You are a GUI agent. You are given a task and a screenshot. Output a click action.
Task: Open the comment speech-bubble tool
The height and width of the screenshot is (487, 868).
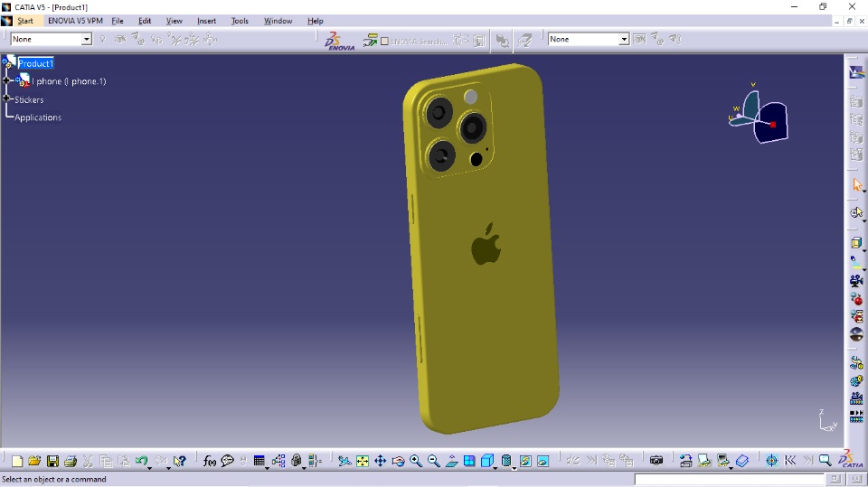227,461
